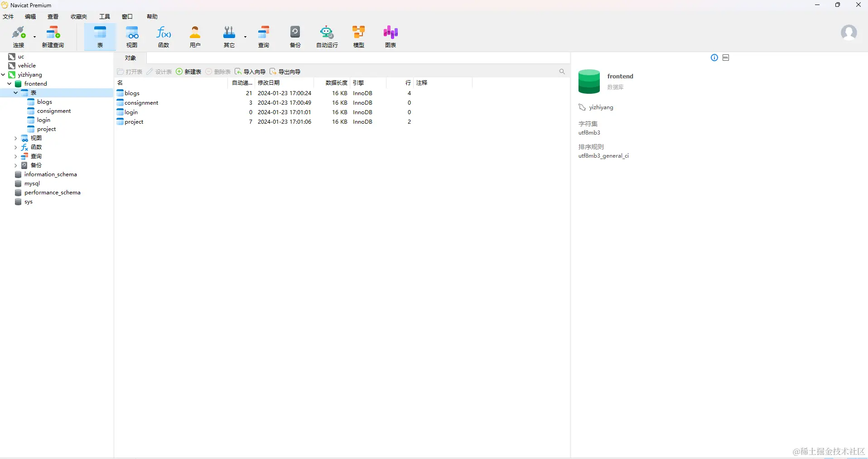Open the 帮助 menu
Screen dimensions: 868x459
click(x=152, y=17)
